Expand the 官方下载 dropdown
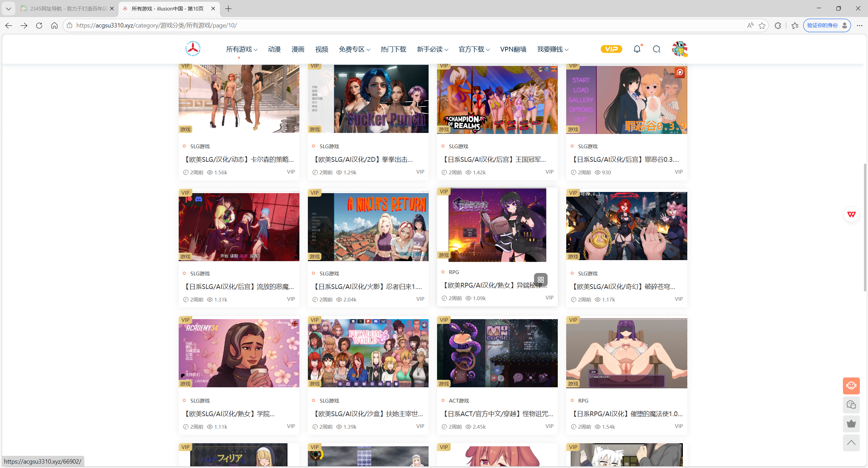 474,49
